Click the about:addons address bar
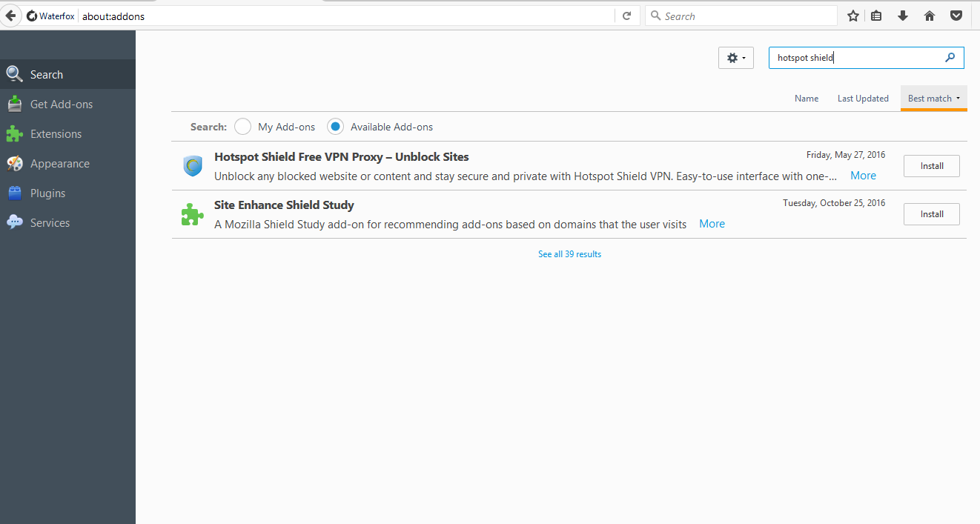Viewport: 980px width, 524px height. pyautogui.click(x=346, y=16)
